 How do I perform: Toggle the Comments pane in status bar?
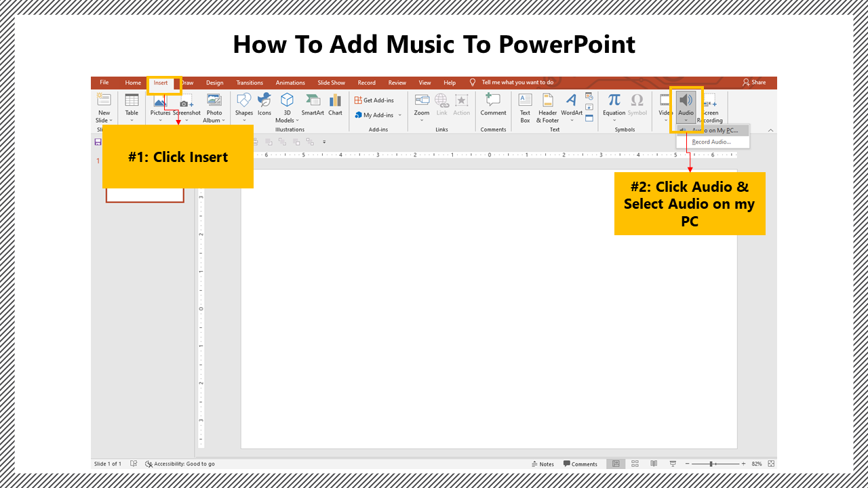(580, 464)
